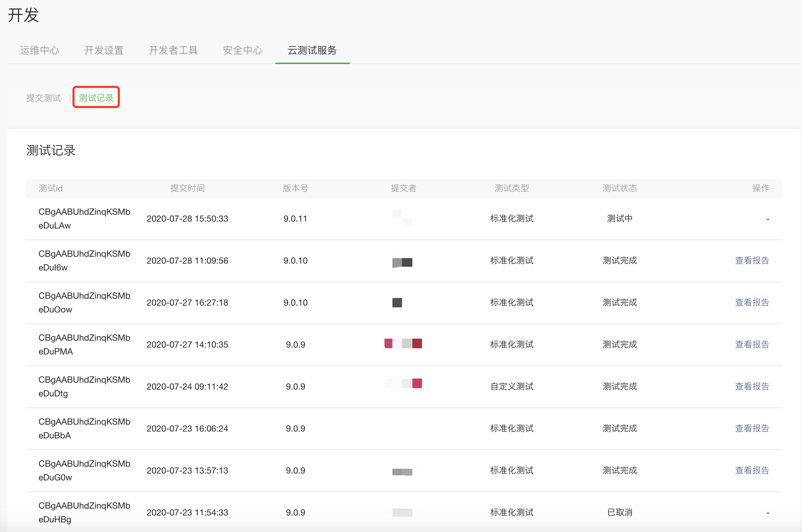Go to 安全中心 tab
Image resolution: width=802 pixels, height=532 pixels.
[x=243, y=50]
